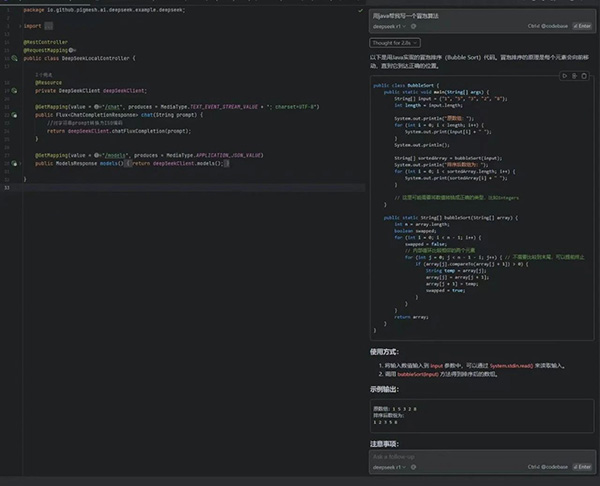This screenshot has width=600, height=486.
Task: Click the bottom Ctrl @codebase button
Action: click(x=548, y=466)
